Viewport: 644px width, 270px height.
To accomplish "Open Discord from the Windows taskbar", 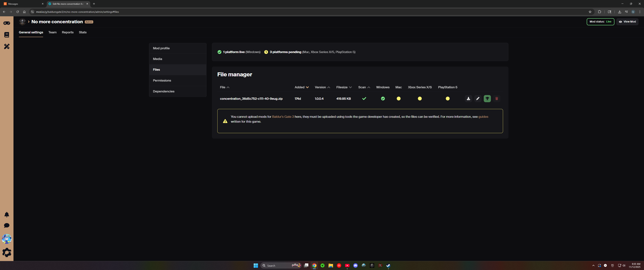I will pyautogui.click(x=355, y=265).
